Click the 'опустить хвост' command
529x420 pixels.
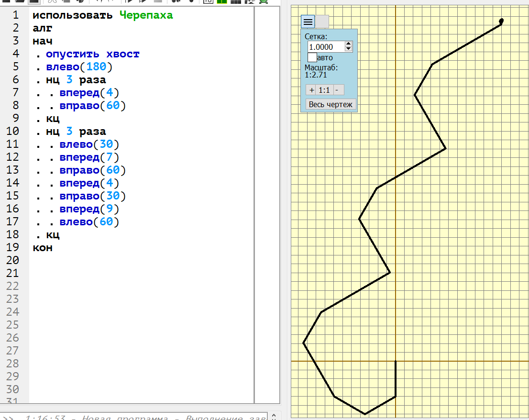pyautogui.click(x=92, y=54)
